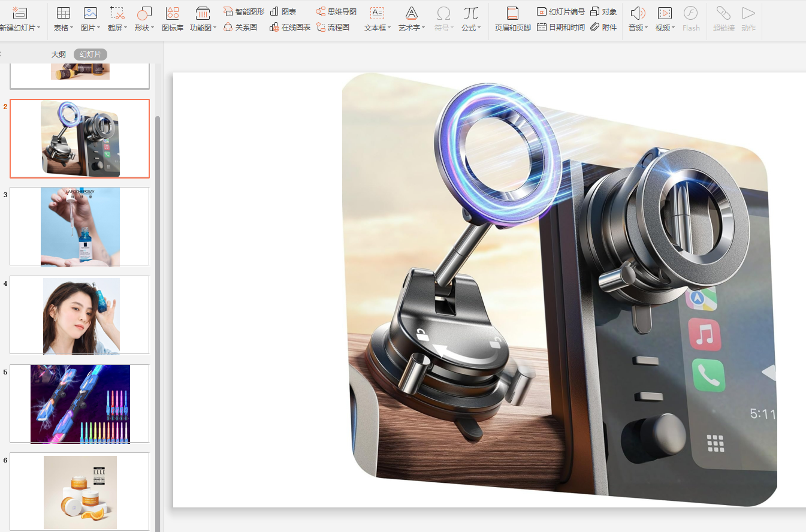Click the 在线图表 online chart icon

point(274,27)
